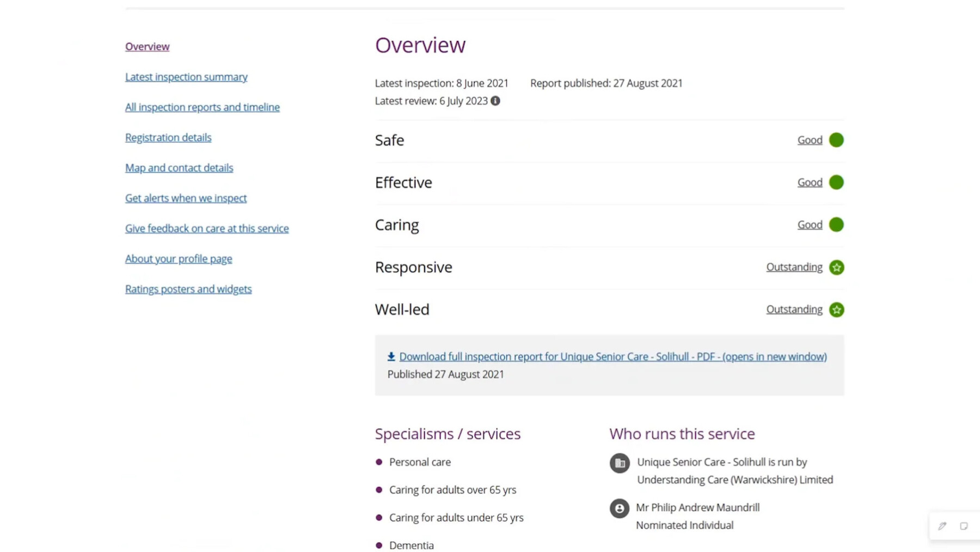
Task: Click Dementia list item
Action: click(412, 545)
